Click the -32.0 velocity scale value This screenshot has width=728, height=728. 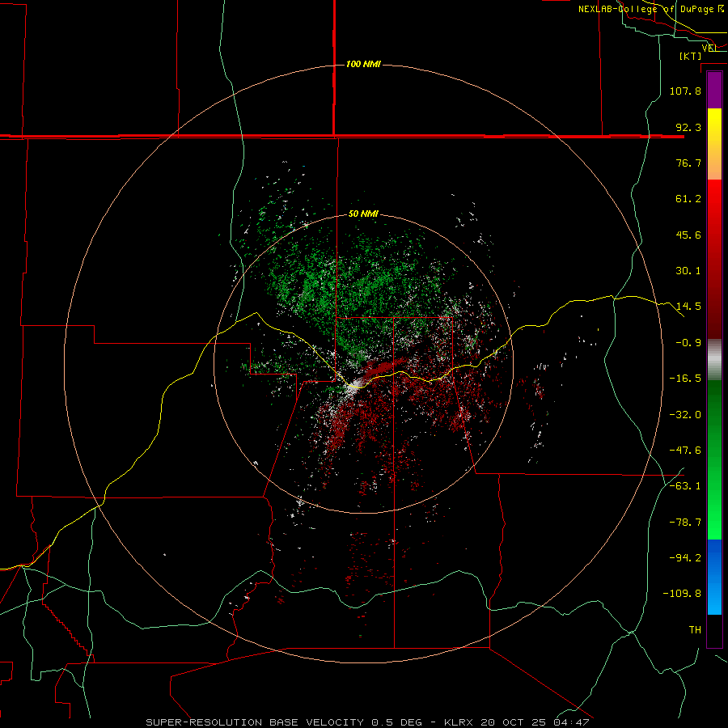685,415
